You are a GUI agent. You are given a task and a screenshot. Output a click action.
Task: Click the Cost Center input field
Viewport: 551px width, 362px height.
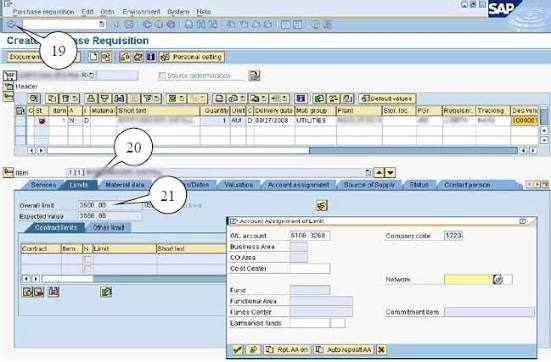pos(310,269)
